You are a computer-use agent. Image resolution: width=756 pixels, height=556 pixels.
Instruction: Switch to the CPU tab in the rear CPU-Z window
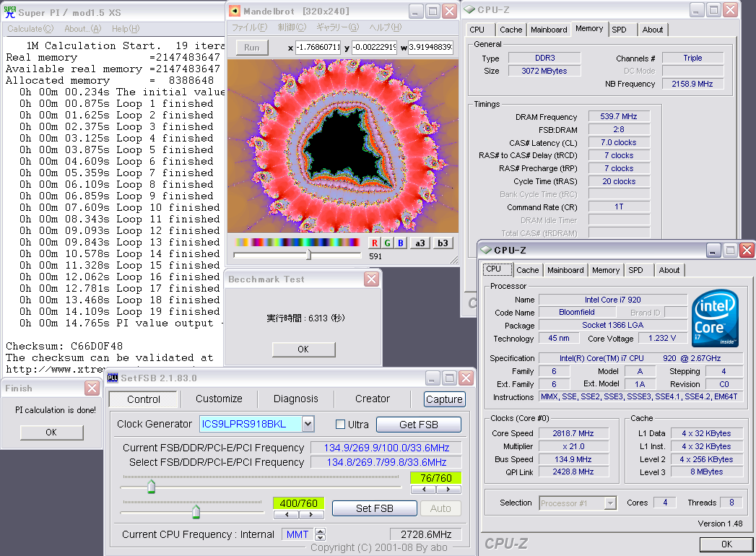tap(477, 30)
